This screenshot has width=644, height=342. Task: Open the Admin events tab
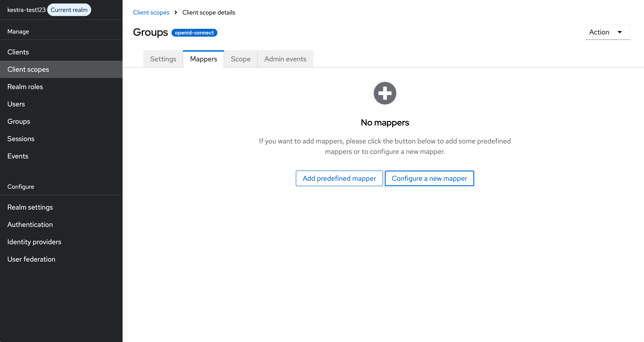[x=285, y=59]
